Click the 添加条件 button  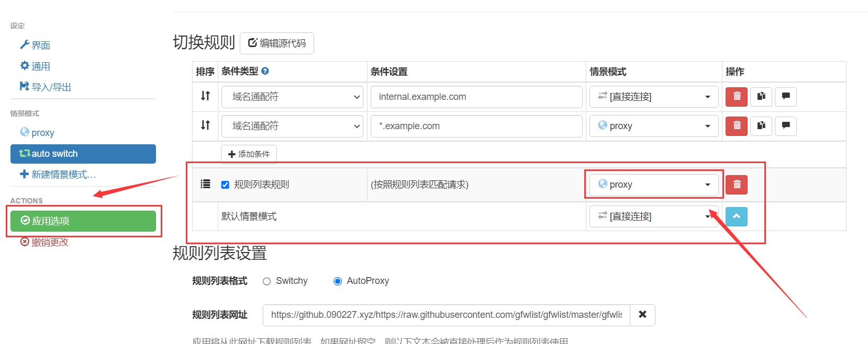(x=249, y=154)
